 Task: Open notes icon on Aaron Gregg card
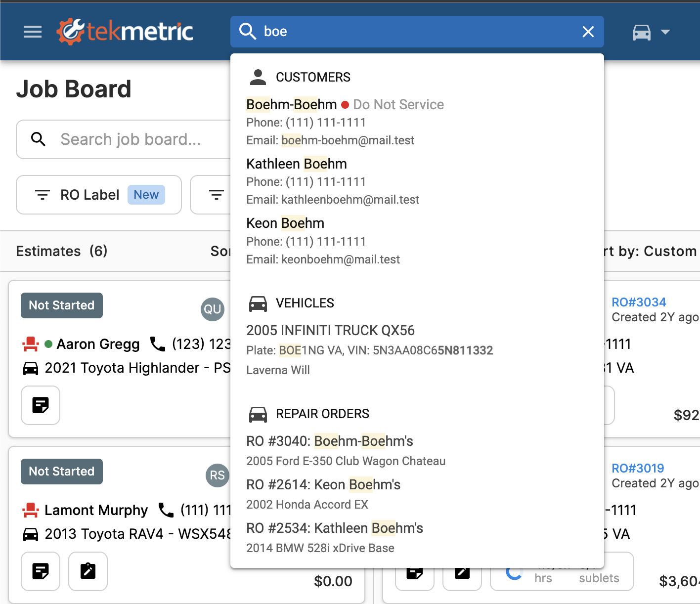(x=41, y=405)
